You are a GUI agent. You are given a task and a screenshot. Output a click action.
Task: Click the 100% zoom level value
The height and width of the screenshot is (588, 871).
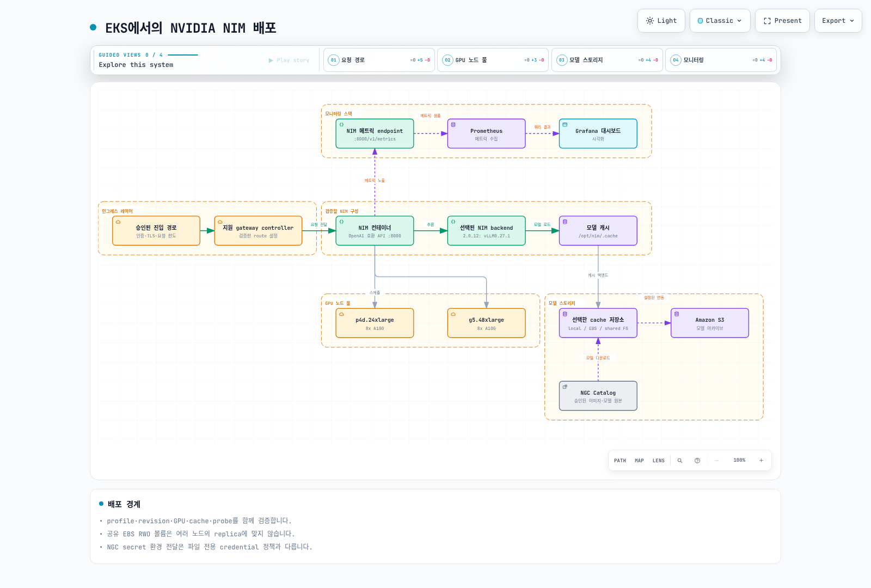coord(739,461)
